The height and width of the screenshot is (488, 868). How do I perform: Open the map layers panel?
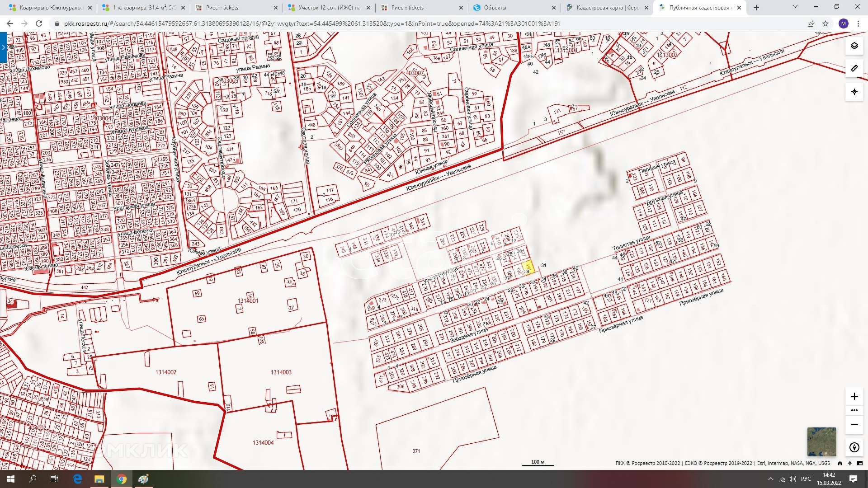point(854,46)
